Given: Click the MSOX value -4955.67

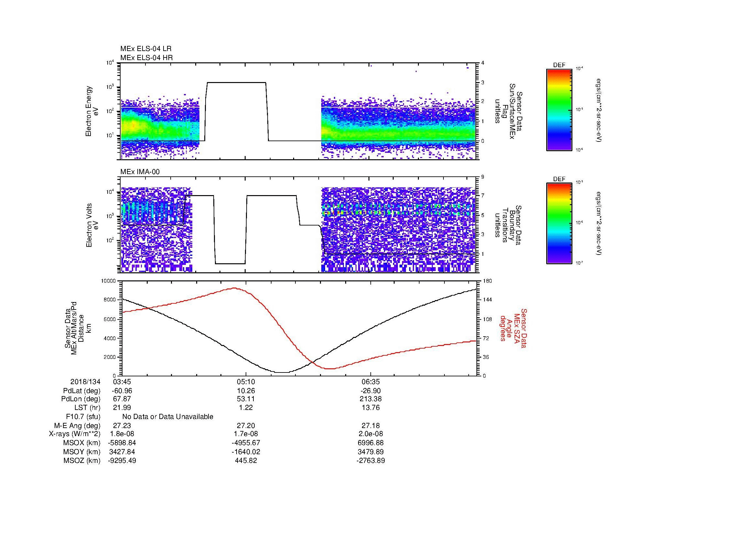Looking at the screenshot, I should coord(246,443).
